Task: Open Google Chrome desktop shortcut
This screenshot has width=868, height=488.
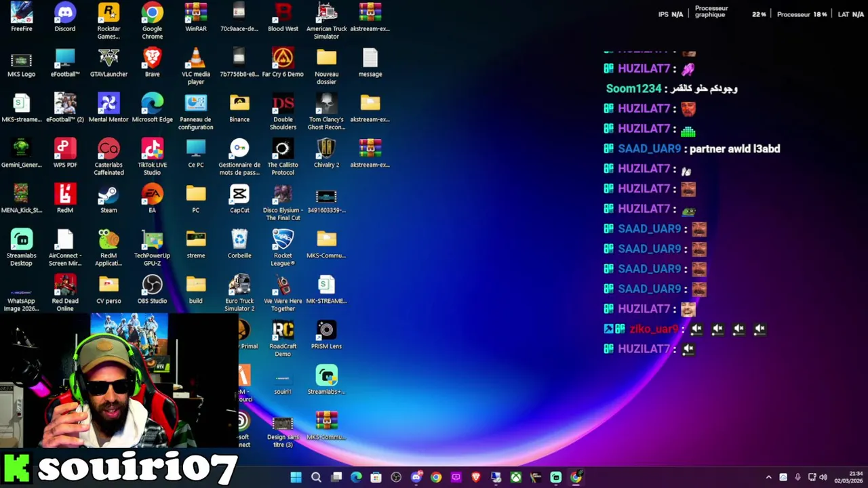Action: click(152, 20)
